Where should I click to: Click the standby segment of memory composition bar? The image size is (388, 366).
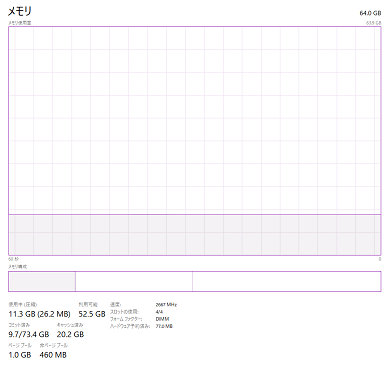tap(134, 281)
